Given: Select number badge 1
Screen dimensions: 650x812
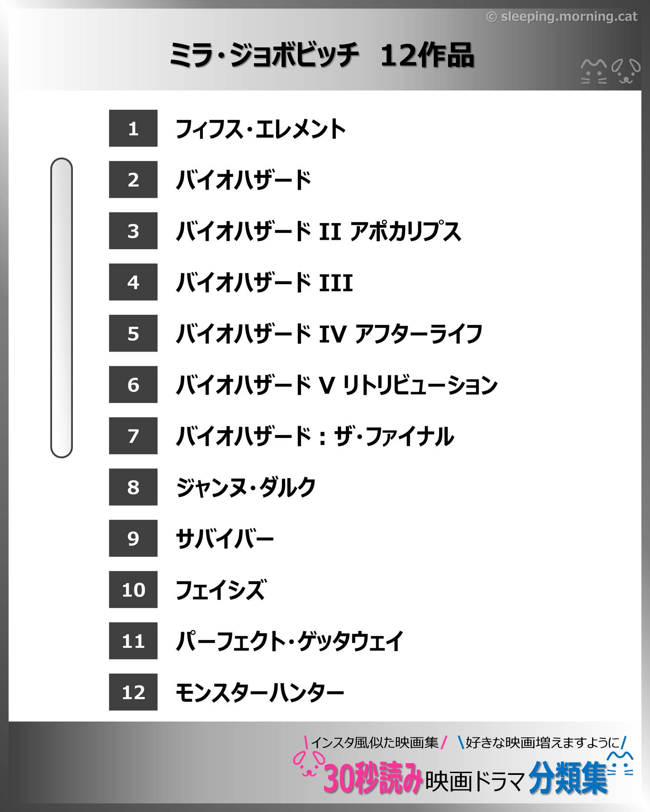Looking at the screenshot, I should (x=133, y=128).
